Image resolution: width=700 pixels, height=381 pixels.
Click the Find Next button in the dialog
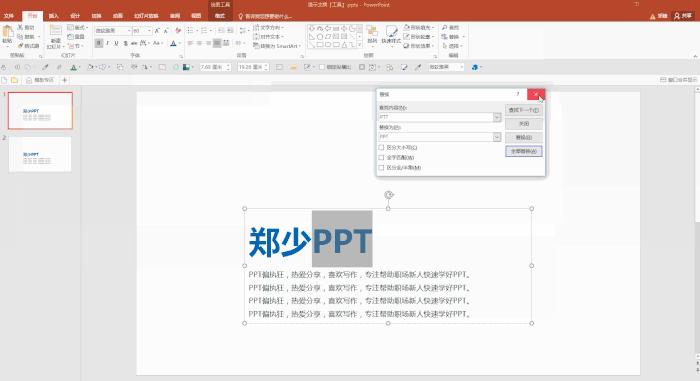click(524, 110)
